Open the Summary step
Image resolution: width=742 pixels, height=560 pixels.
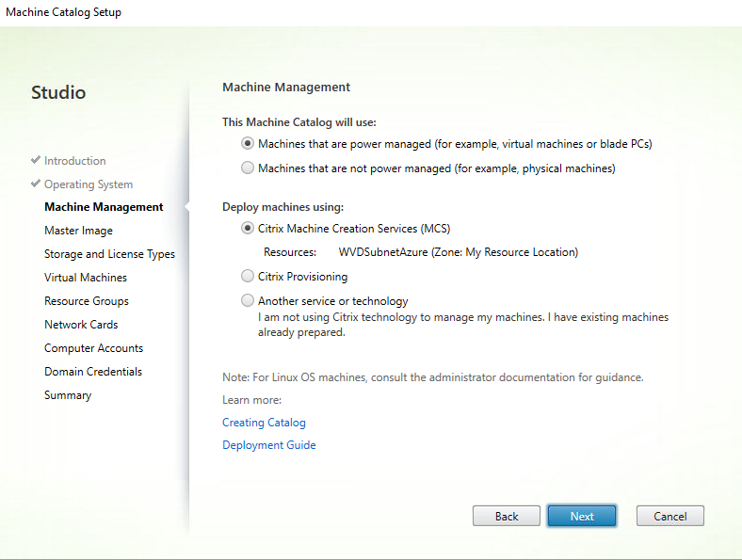click(68, 395)
